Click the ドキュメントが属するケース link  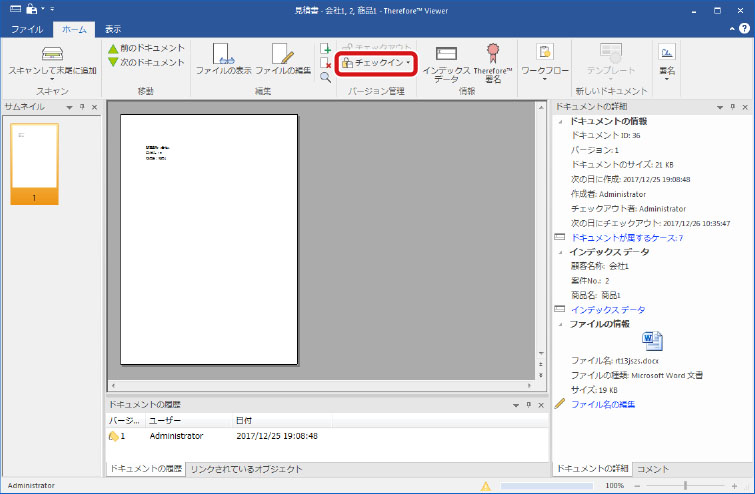626,238
